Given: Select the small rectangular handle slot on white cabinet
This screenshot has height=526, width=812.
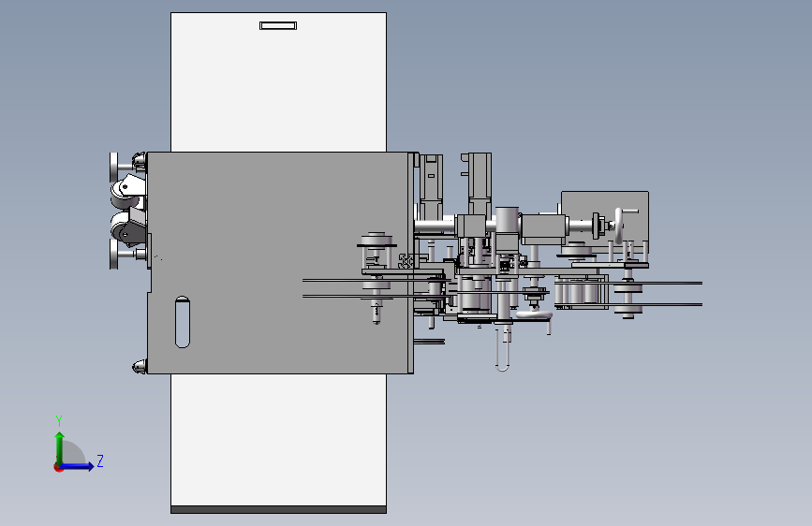Looking at the screenshot, I should (x=278, y=26).
